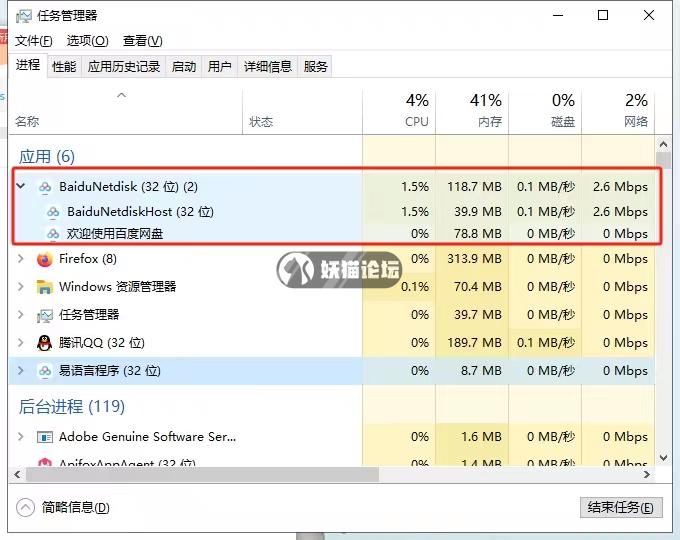Click the 易语言程序 row icon
This screenshot has width=680, height=540.
click(x=45, y=371)
